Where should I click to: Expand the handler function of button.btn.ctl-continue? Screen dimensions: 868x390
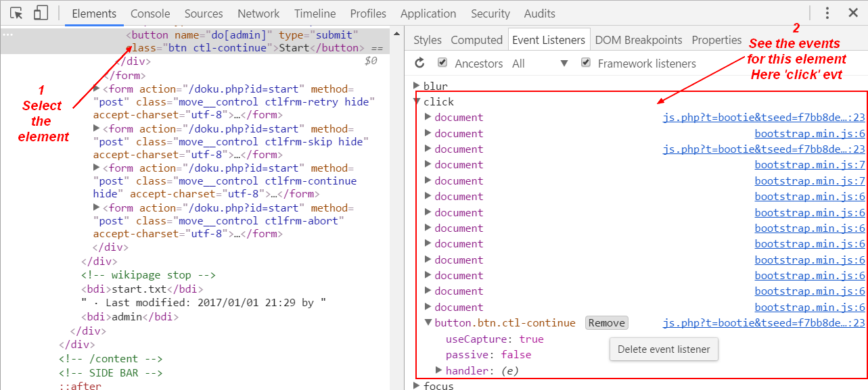click(x=439, y=370)
